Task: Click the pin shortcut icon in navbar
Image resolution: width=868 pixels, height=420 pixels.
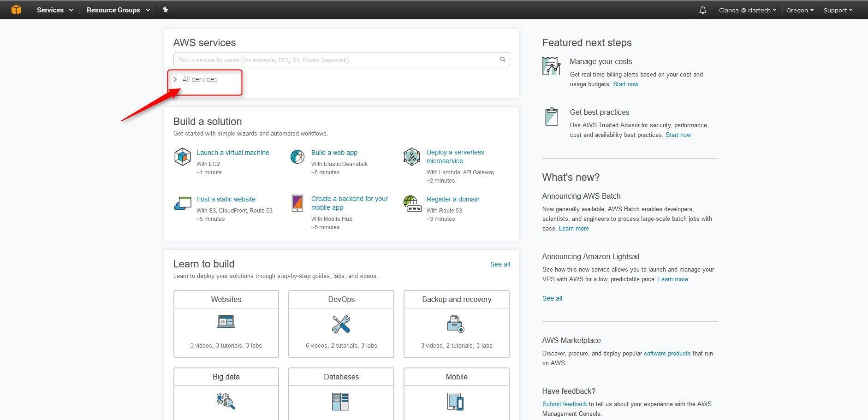Action: [166, 10]
